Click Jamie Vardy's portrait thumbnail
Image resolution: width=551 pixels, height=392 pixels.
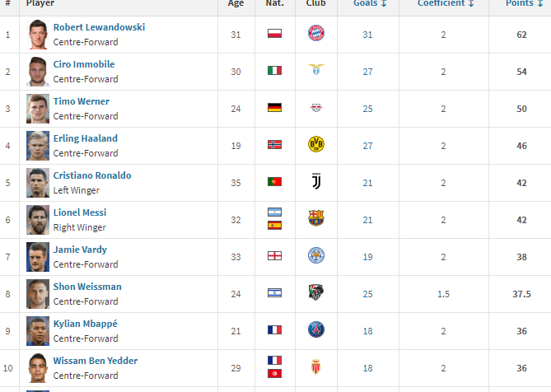click(x=37, y=256)
